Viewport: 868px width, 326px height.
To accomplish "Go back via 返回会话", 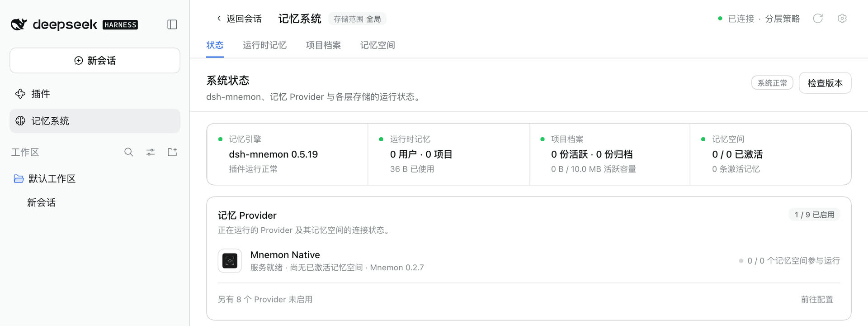I will click(239, 19).
